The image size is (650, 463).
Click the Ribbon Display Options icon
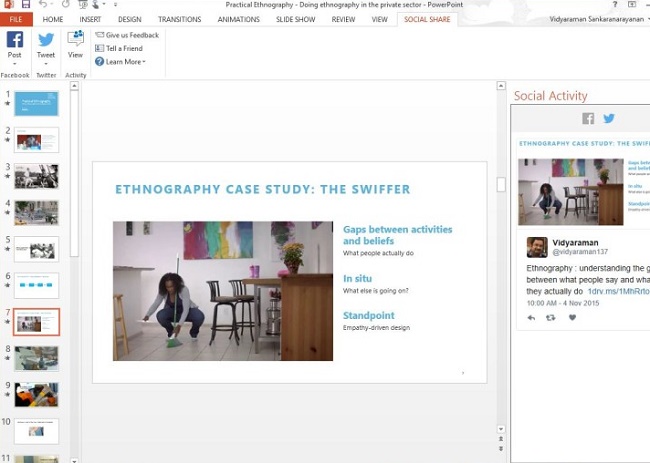tap(632, 5)
